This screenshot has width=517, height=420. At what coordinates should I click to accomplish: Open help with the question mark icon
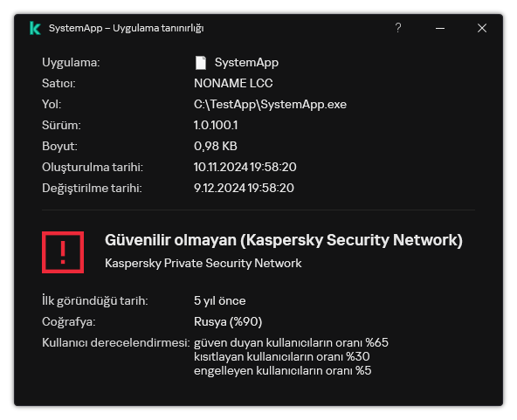pyautogui.click(x=398, y=28)
